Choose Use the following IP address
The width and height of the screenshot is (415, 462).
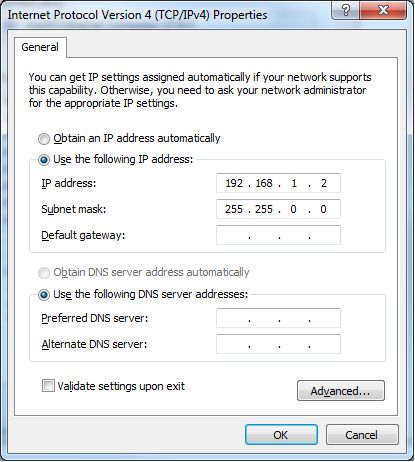pyautogui.click(x=44, y=160)
